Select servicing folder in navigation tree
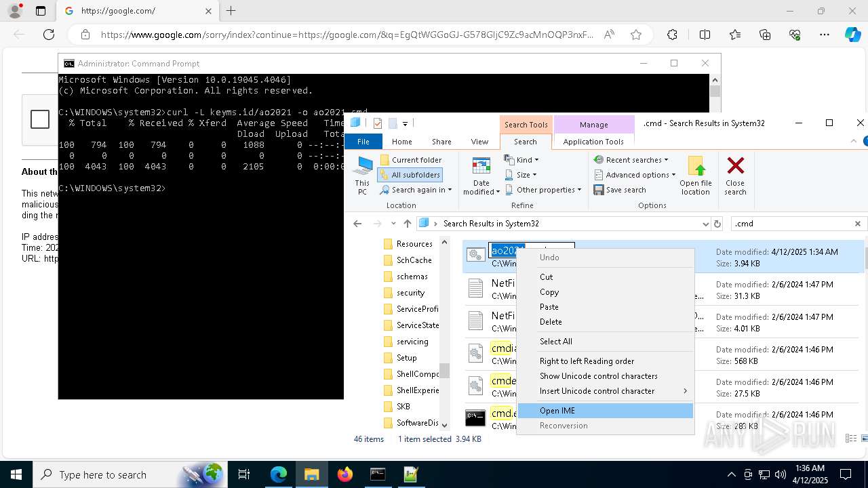The image size is (868, 488). [406, 342]
